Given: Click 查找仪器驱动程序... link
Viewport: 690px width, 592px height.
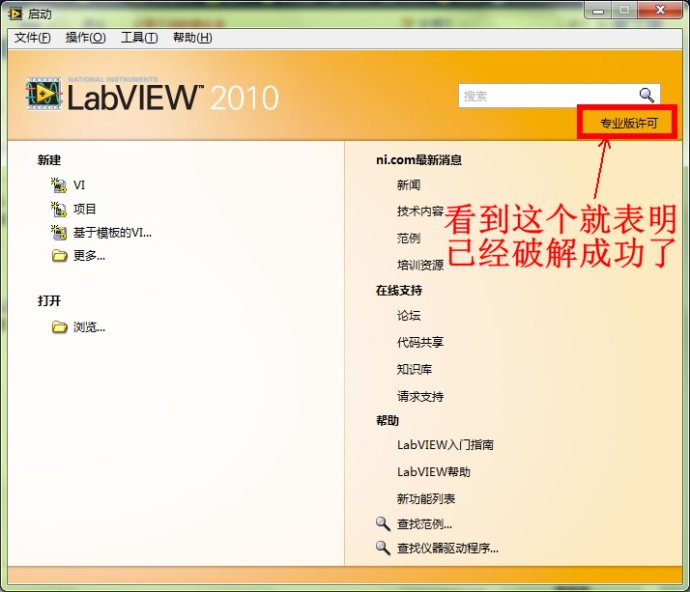Looking at the screenshot, I should coord(448,548).
